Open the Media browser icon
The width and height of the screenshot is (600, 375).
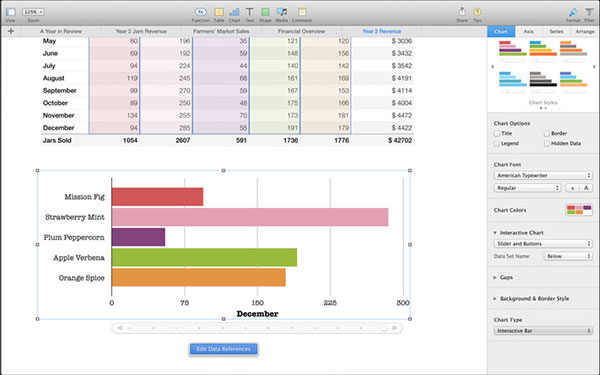pos(282,12)
